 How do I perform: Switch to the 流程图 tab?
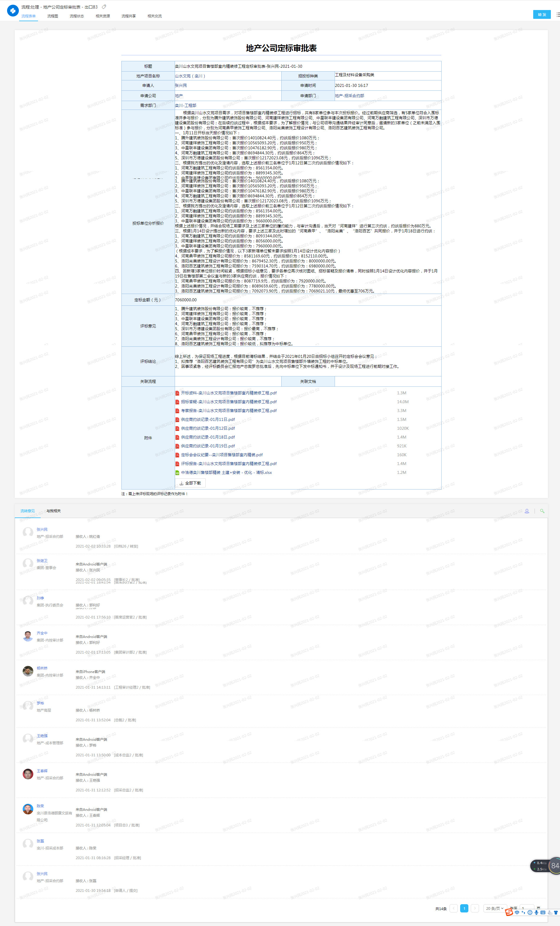(53, 16)
